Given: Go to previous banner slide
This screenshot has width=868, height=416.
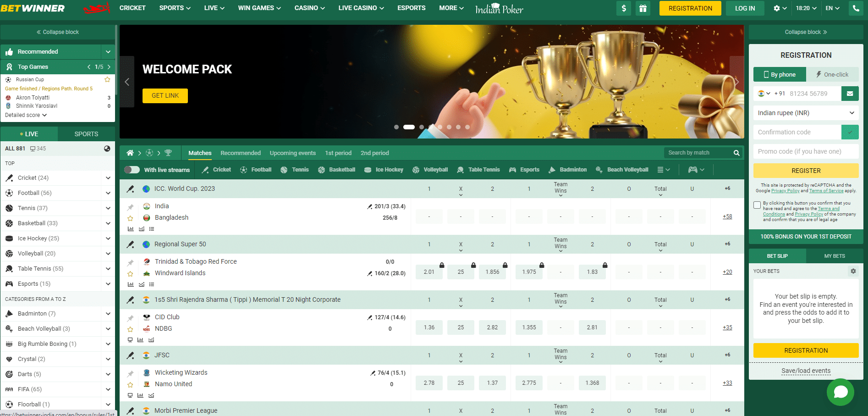Looking at the screenshot, I should [x=127, y=82].
